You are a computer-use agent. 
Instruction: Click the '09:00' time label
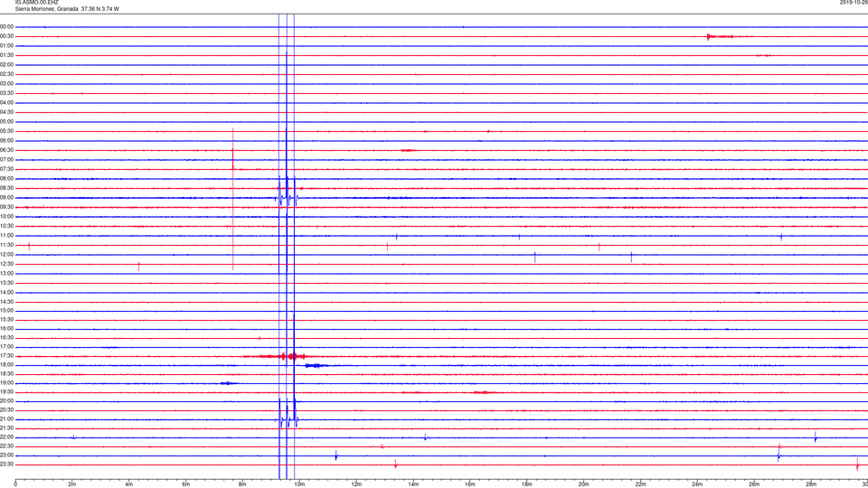click(x=7, y=198)
